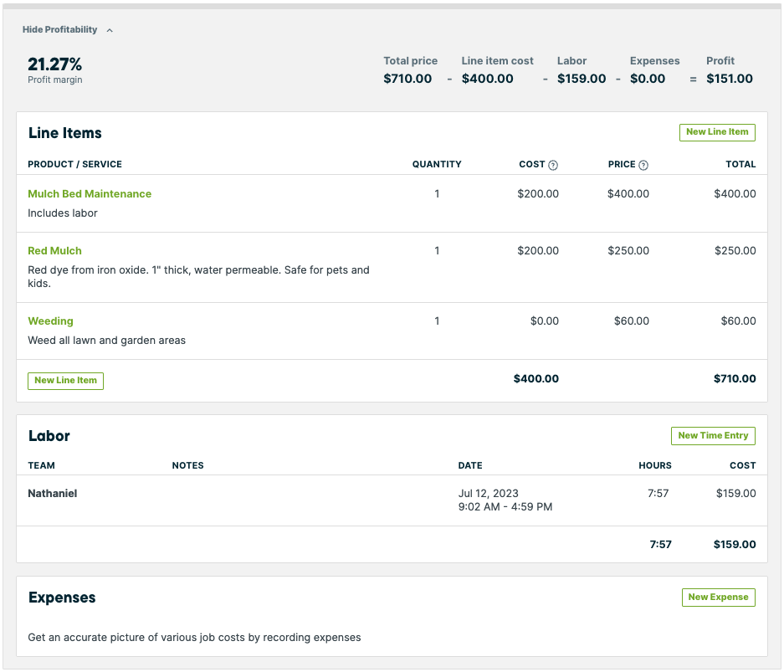784x672 pixels.
Task: Open the Mulch Bed Maintenance line item
Action: (90, 194)
